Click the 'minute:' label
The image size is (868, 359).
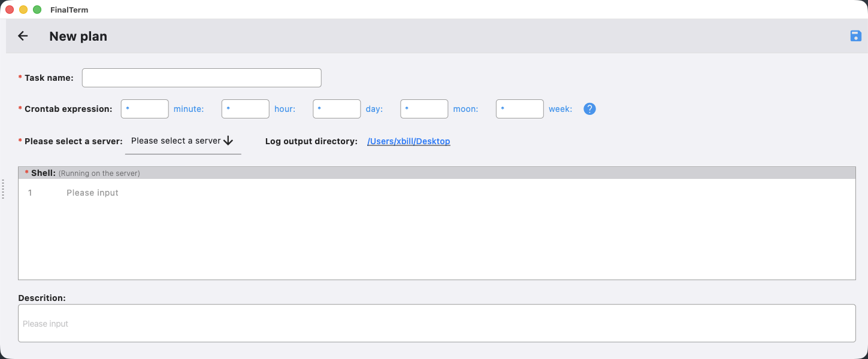189,109
